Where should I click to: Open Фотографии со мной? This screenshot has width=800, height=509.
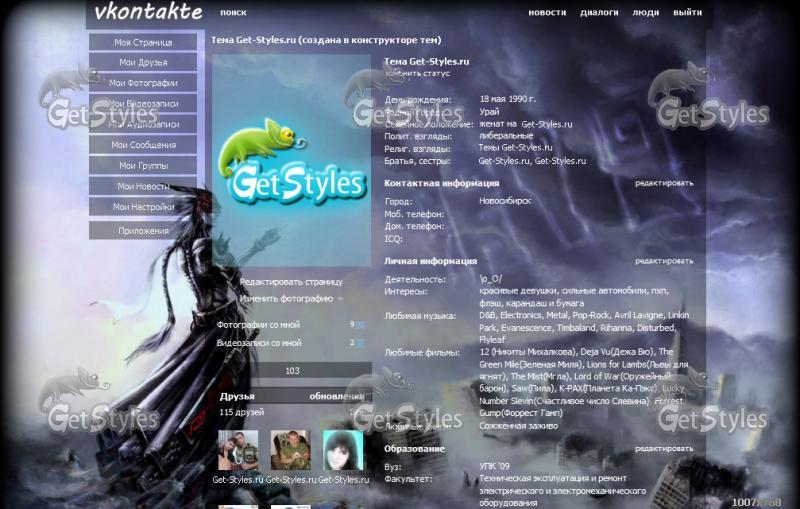click(x=258, y=325)
